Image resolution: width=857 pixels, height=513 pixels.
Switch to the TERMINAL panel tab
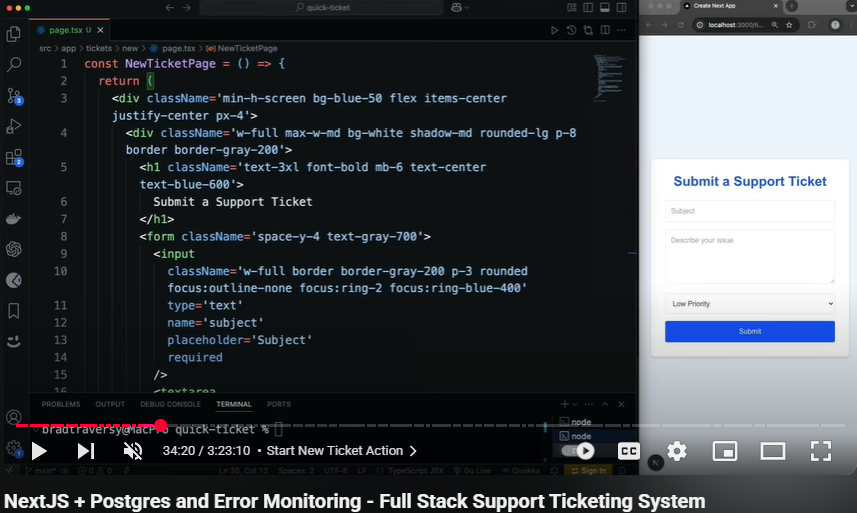click(233, 404)
